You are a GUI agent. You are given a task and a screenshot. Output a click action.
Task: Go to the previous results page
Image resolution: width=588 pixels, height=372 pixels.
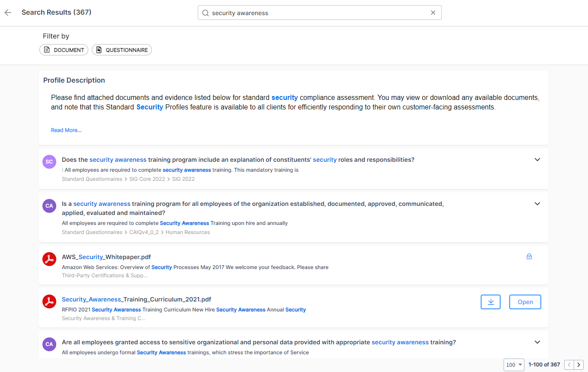click(x=569, y=365)
